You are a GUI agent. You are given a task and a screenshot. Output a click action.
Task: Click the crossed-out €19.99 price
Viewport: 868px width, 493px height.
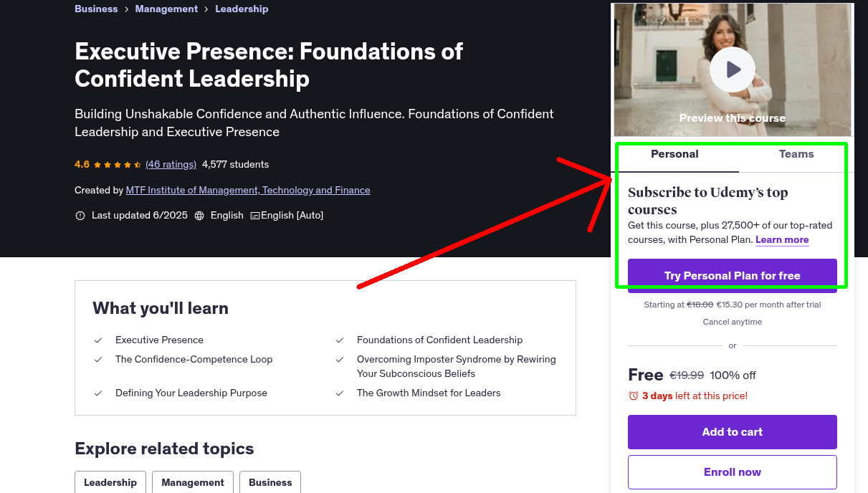tap(687, 375)
